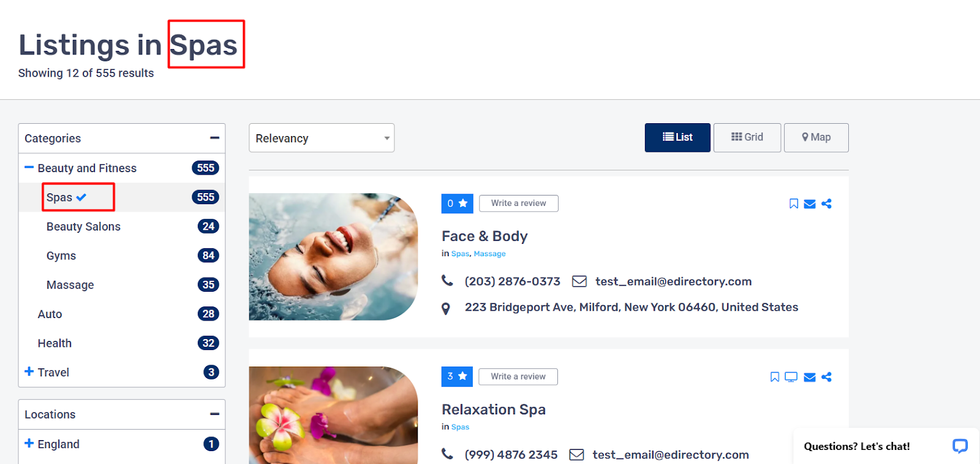Collapse the Categories panel with minus icon
The width and height of the screenshot is (980, 464).
(x=214, y=138)
